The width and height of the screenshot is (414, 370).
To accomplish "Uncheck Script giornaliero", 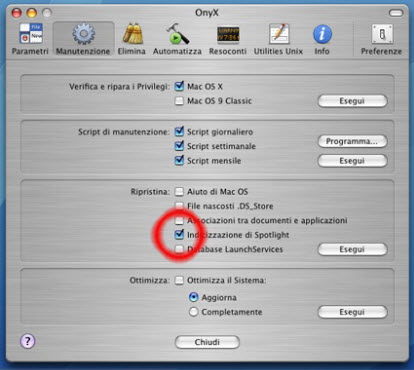I will (179, 132).
